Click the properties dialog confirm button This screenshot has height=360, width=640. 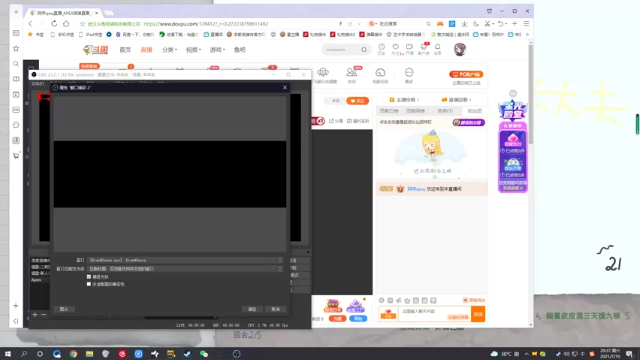tap(252, 309)
